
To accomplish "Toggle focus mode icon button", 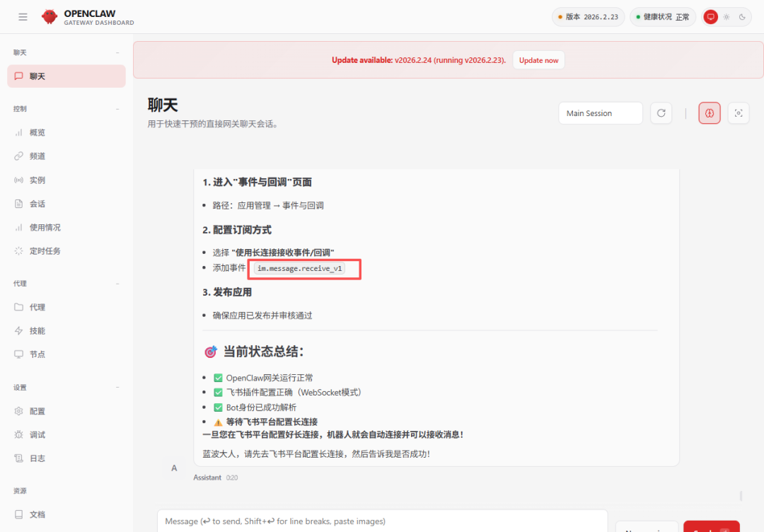I will pyautogui.click(x=738, y=113).
